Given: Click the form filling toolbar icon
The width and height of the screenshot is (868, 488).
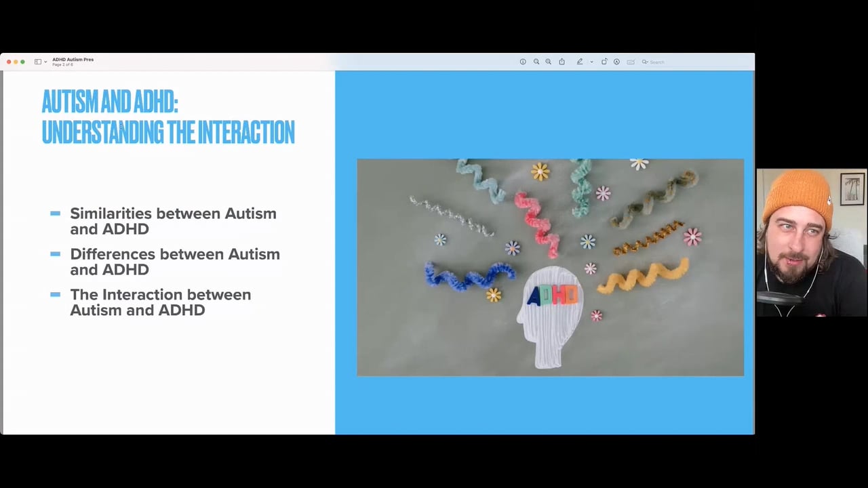Looking at the screenshot, I should point(631,62).
